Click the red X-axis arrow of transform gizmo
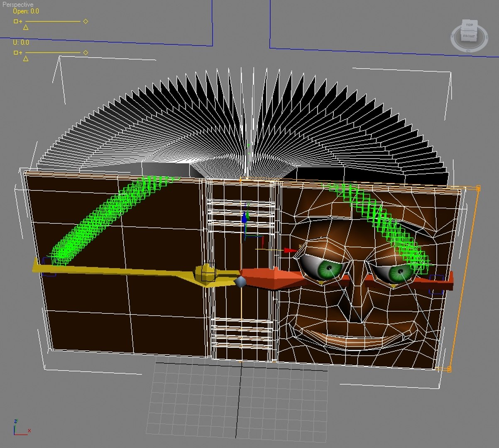The height and width of the screenshot is (448, 499). tap(290, 250)
